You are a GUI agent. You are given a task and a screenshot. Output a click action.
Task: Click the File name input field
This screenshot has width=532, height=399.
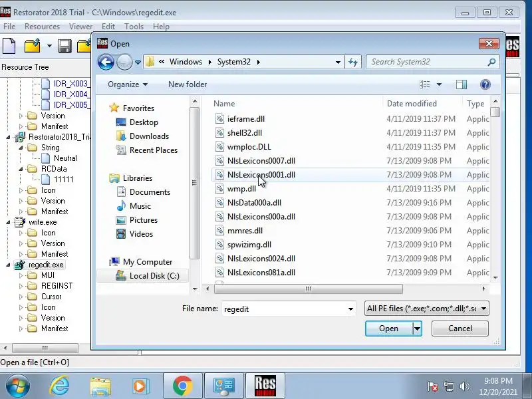click(x=284, y=309)
